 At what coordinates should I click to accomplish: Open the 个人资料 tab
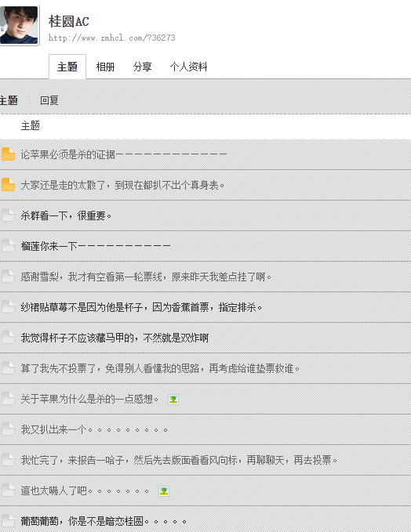pos(188,67)
